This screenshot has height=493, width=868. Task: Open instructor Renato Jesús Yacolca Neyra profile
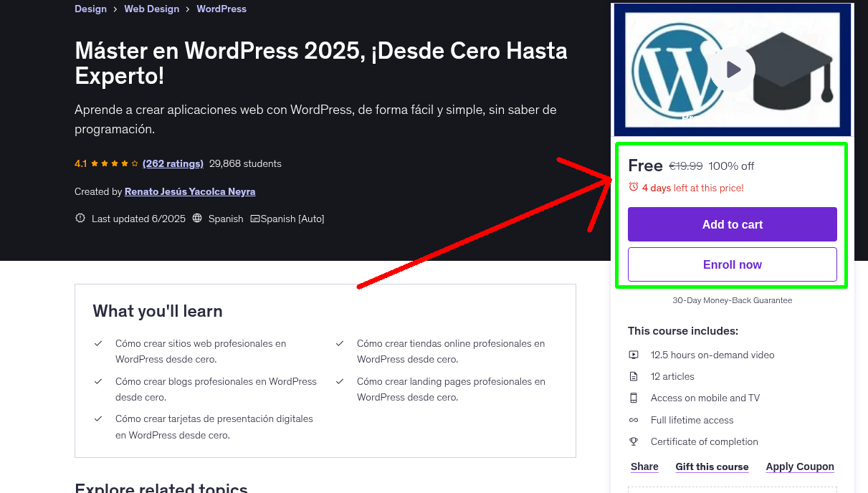point(190,191)
